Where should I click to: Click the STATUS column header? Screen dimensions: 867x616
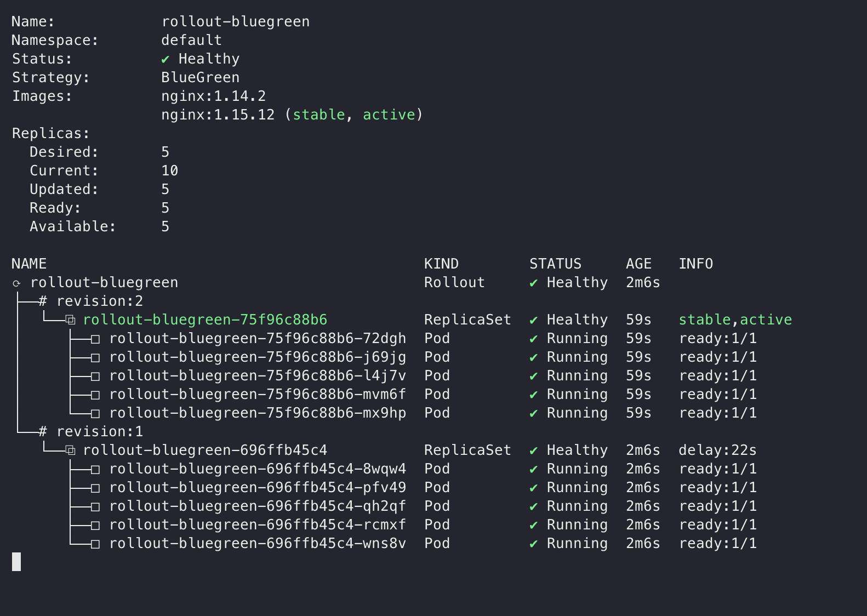pos(555,264)
